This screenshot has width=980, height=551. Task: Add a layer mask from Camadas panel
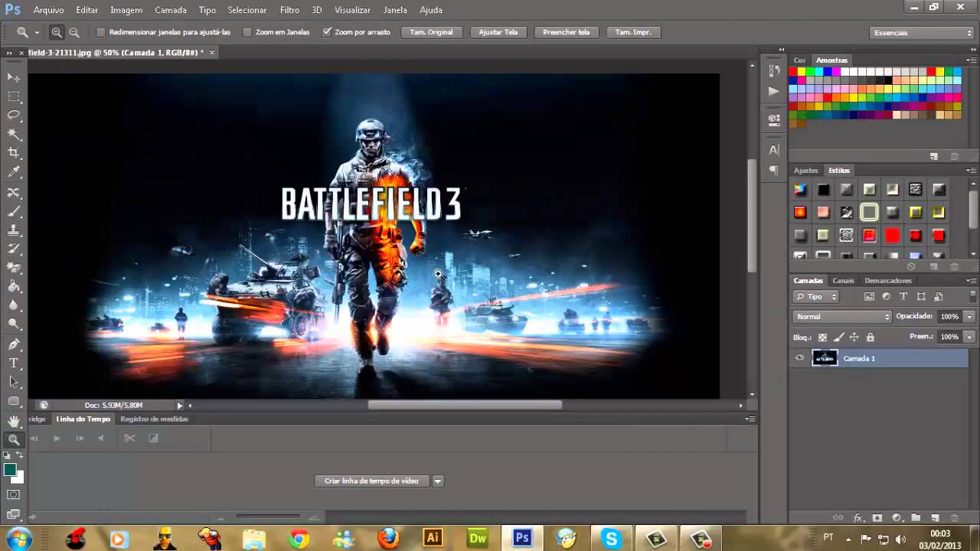877,518
